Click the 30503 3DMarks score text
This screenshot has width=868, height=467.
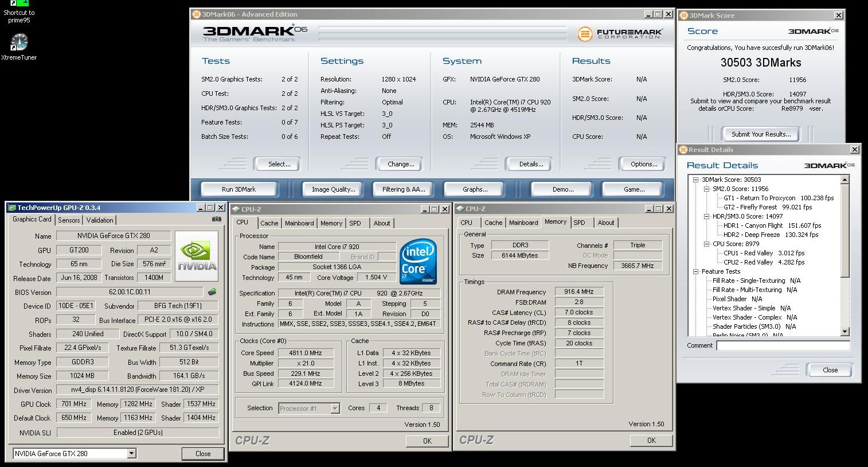pos(761,63)
